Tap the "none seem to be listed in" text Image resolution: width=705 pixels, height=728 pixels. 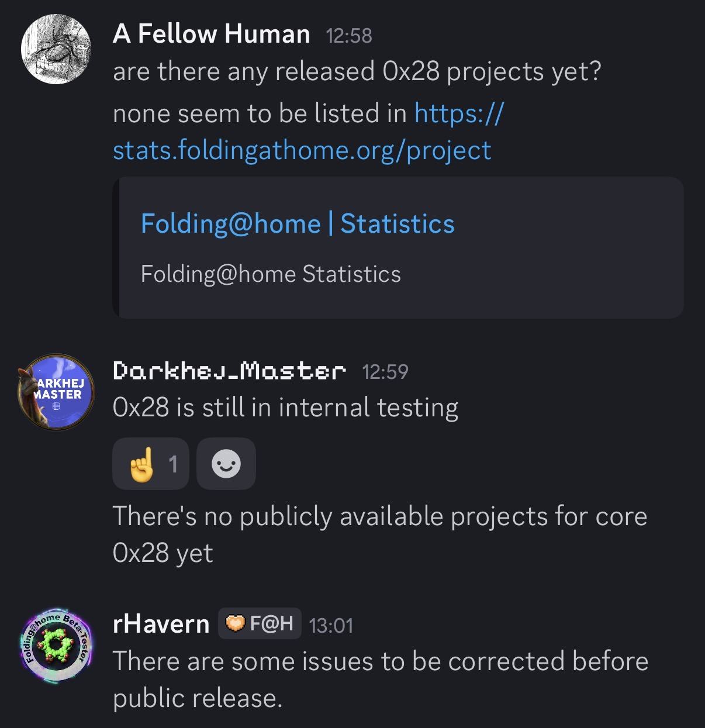click(260, 113)
